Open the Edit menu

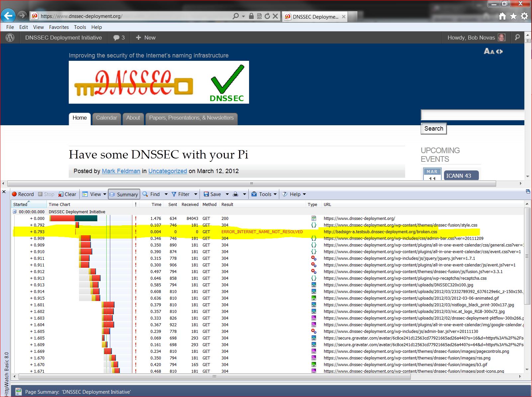24,27
